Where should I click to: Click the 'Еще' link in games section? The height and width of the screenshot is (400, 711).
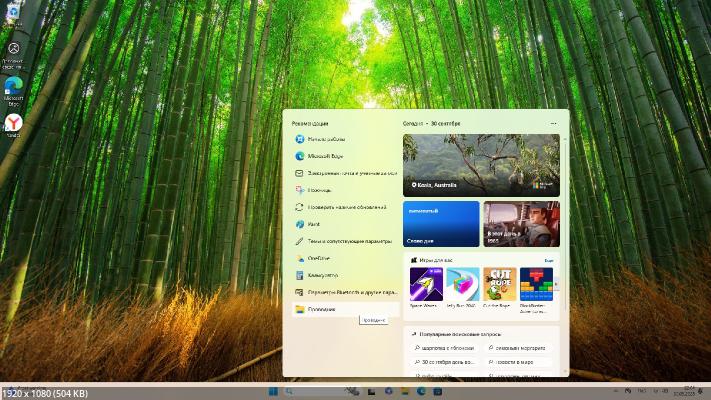[549, 260]
